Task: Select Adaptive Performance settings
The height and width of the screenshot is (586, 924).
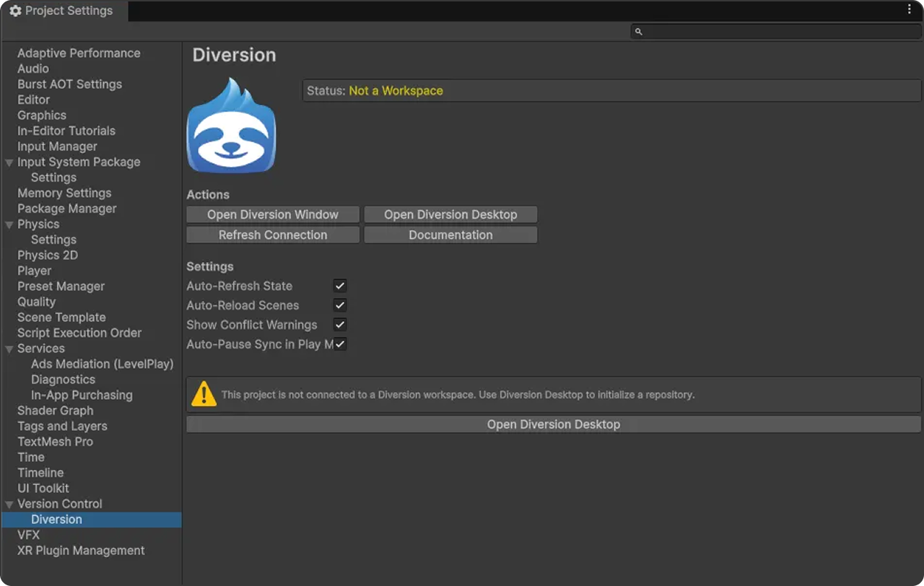Action: [x=79, y=53]
